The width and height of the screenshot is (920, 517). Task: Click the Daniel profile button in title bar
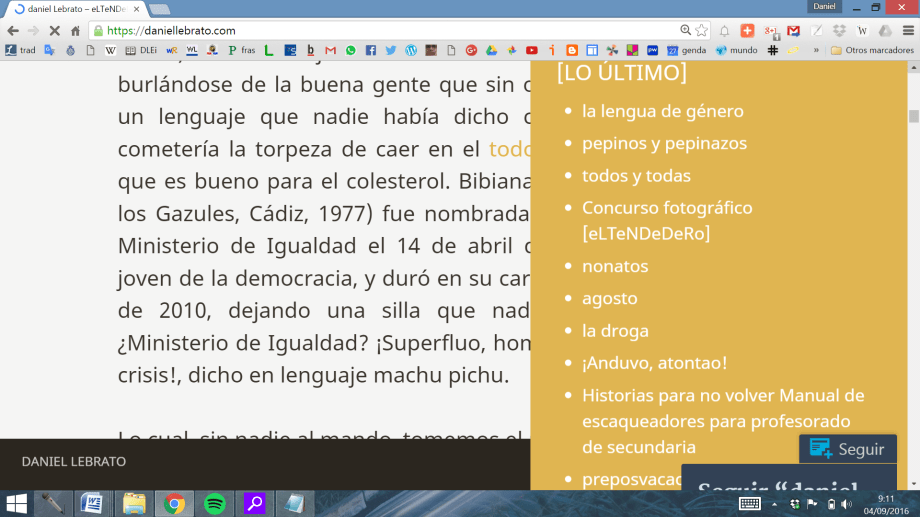coord(824,6)
